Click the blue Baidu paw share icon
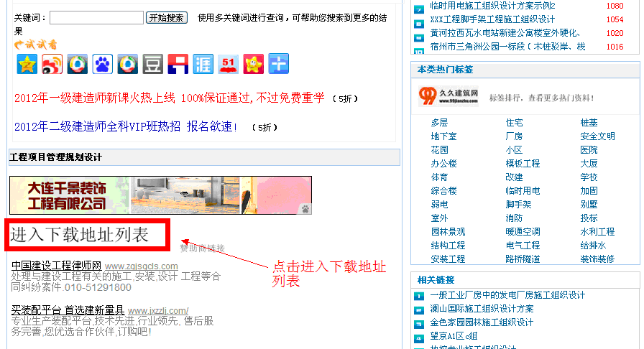 click(102, 64)
